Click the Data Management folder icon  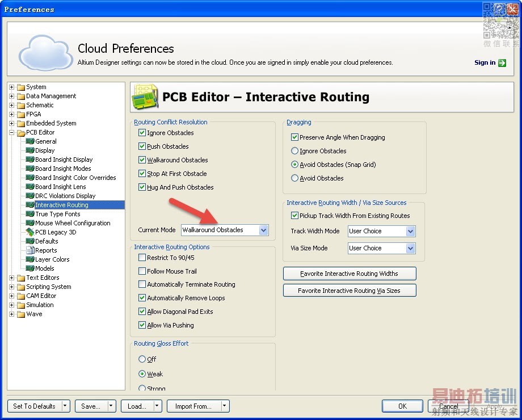tap(21, 96)
